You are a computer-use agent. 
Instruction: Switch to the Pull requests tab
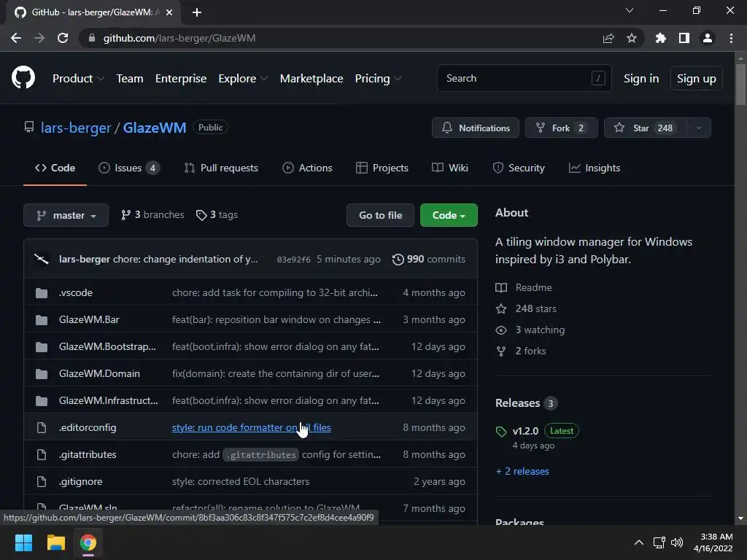tap(221, 168)
